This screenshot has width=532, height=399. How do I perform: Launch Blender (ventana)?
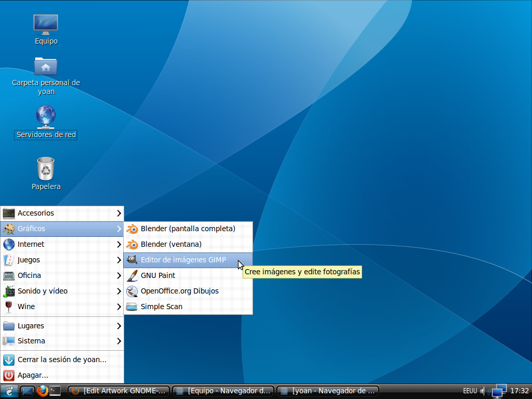[x=188, y=244]
